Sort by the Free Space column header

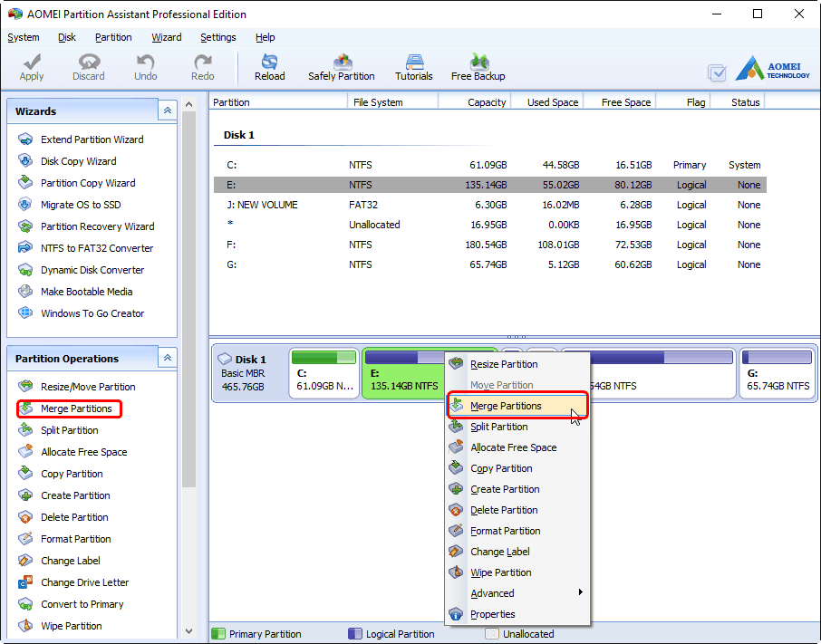coord(620,102)
